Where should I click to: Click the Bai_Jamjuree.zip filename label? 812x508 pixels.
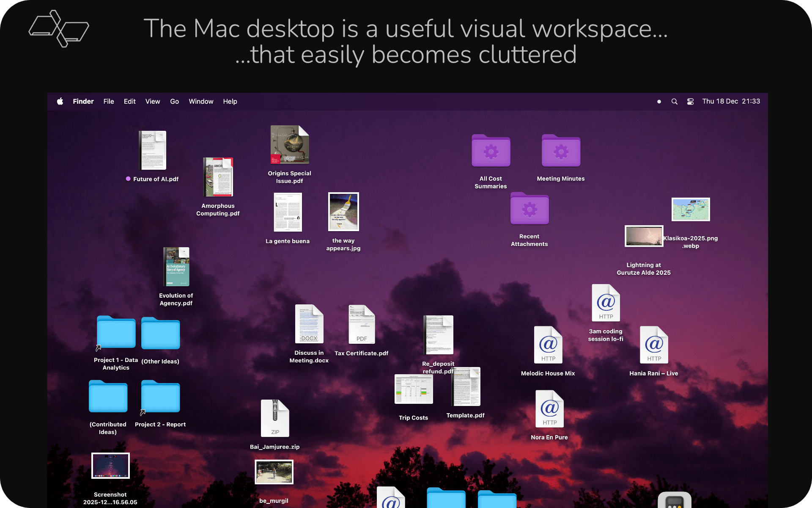click(x=275, y=447)
